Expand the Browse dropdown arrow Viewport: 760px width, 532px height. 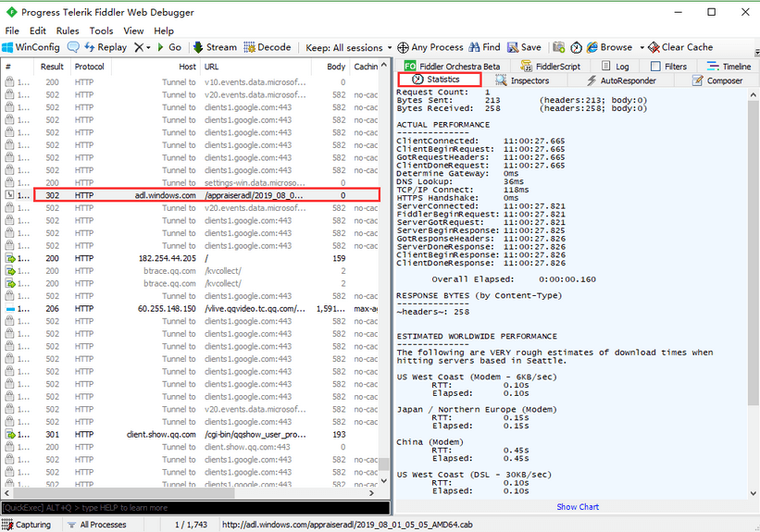pos(642,47)
